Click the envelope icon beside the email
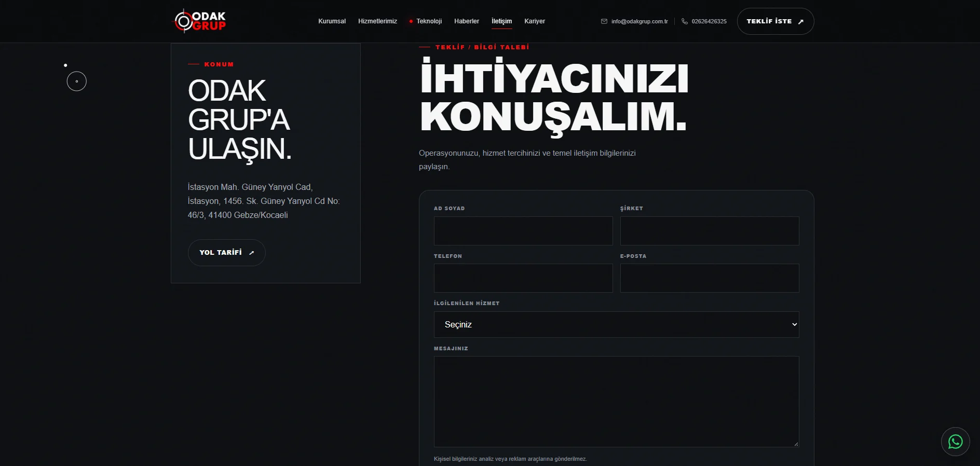This screenshot has width=980, height=466. coord(604,21)
